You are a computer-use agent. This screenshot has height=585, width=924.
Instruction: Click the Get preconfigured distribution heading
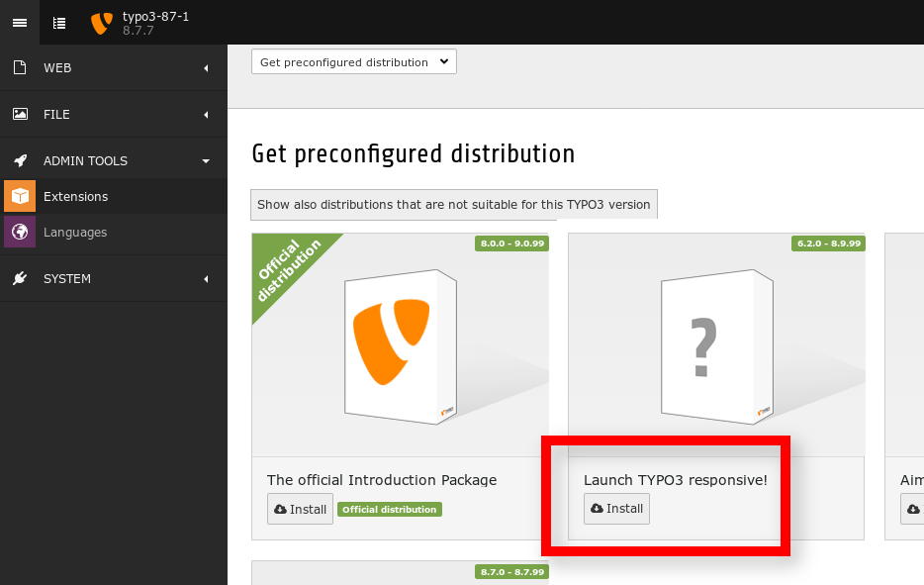(414, 154)
